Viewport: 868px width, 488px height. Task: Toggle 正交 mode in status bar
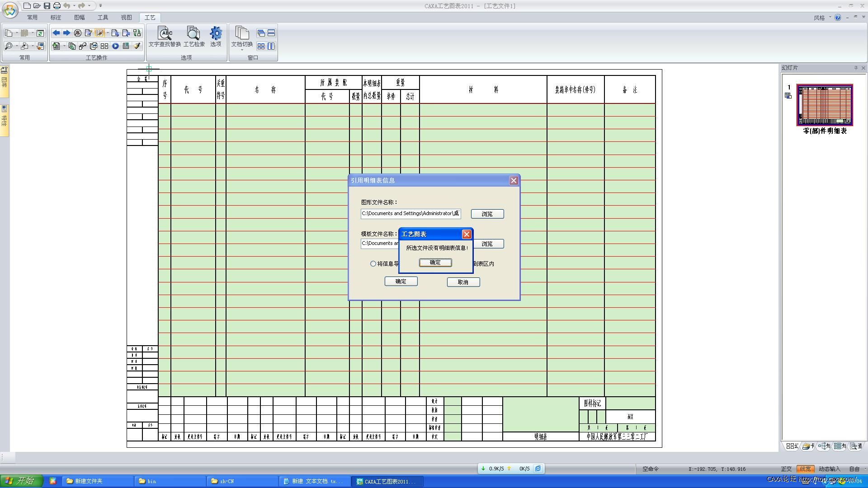tap(786, 469)
